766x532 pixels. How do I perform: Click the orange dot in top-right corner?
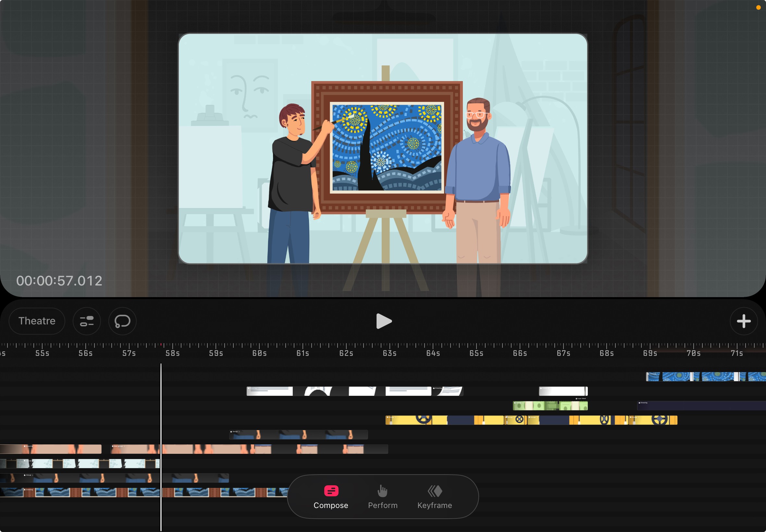click(x=758, y=7)
